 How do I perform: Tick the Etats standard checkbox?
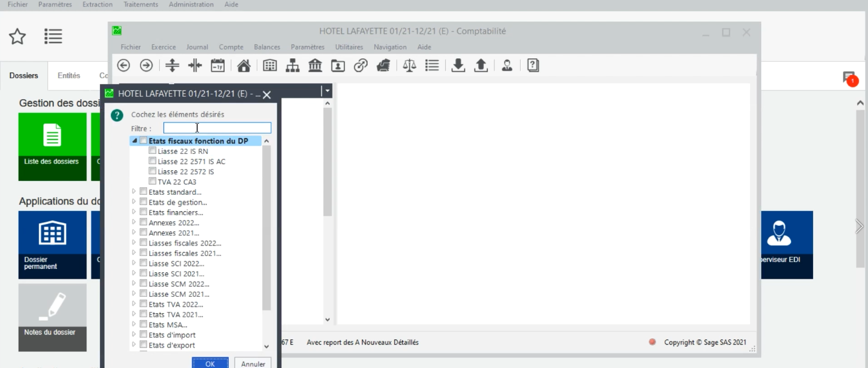(144, 192)
